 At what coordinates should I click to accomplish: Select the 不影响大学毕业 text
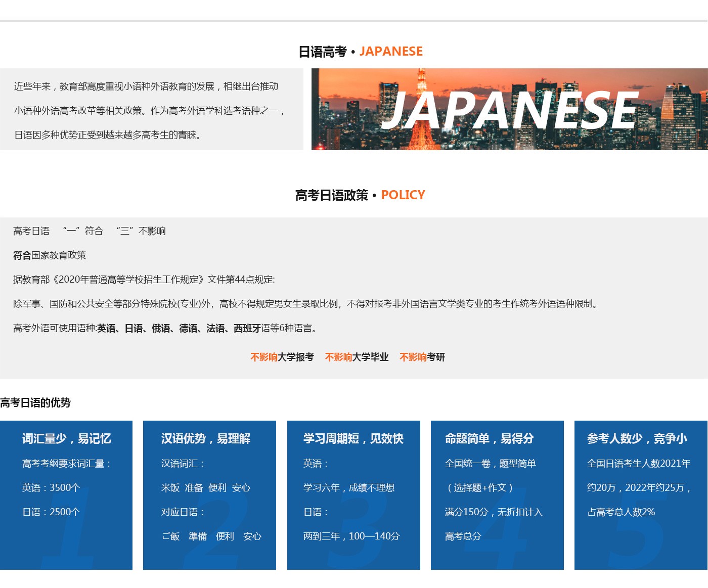click(357, 357)
